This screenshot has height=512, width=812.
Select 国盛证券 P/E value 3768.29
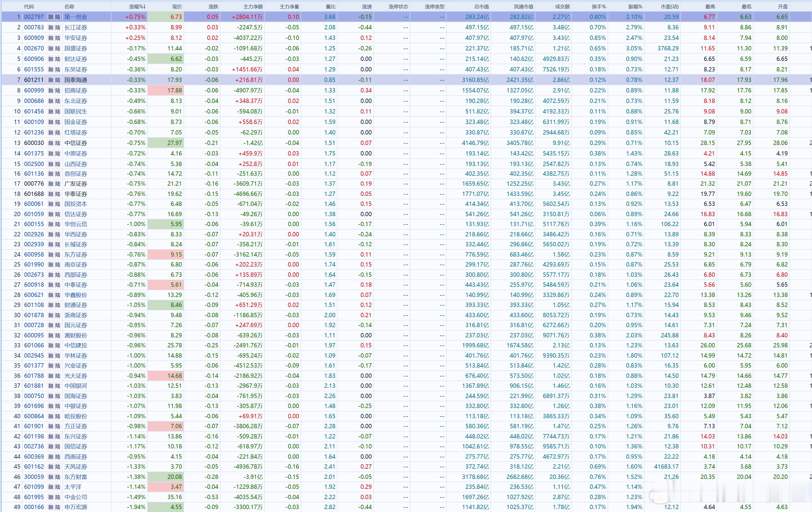[668, 49]
